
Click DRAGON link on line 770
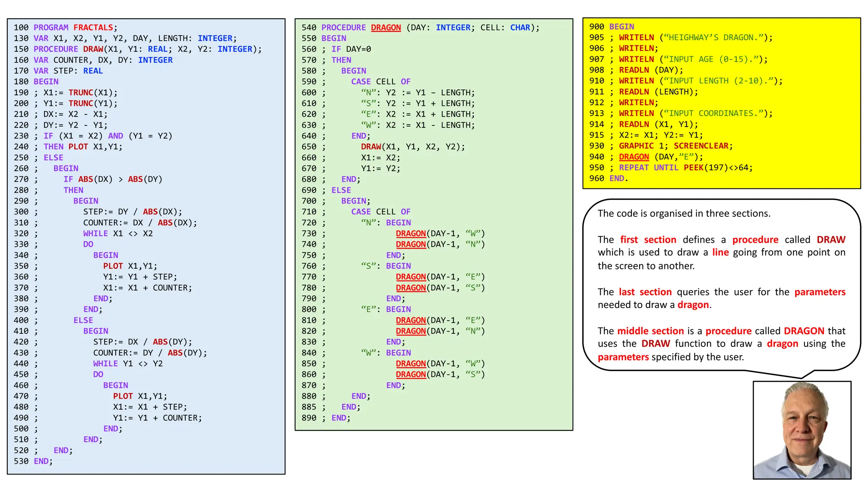pyautogui.click(x=411, y=277)
